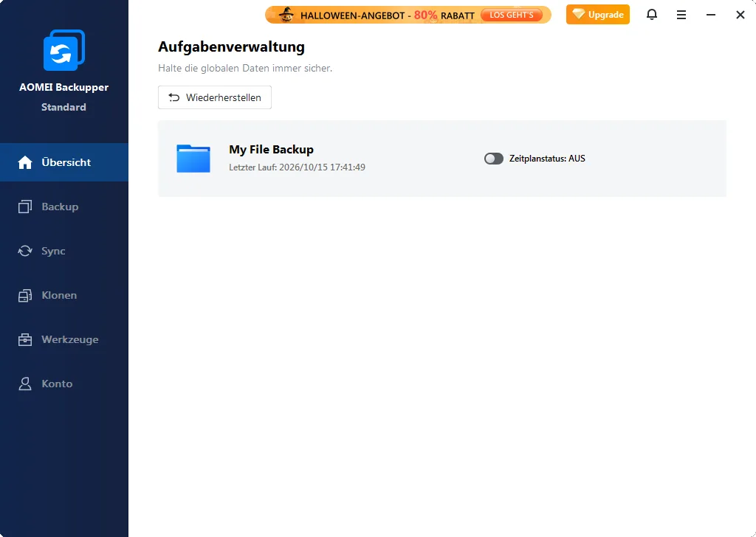Click the Sync arrows icon
The image size is (756, 537).
tap(25, 251)
